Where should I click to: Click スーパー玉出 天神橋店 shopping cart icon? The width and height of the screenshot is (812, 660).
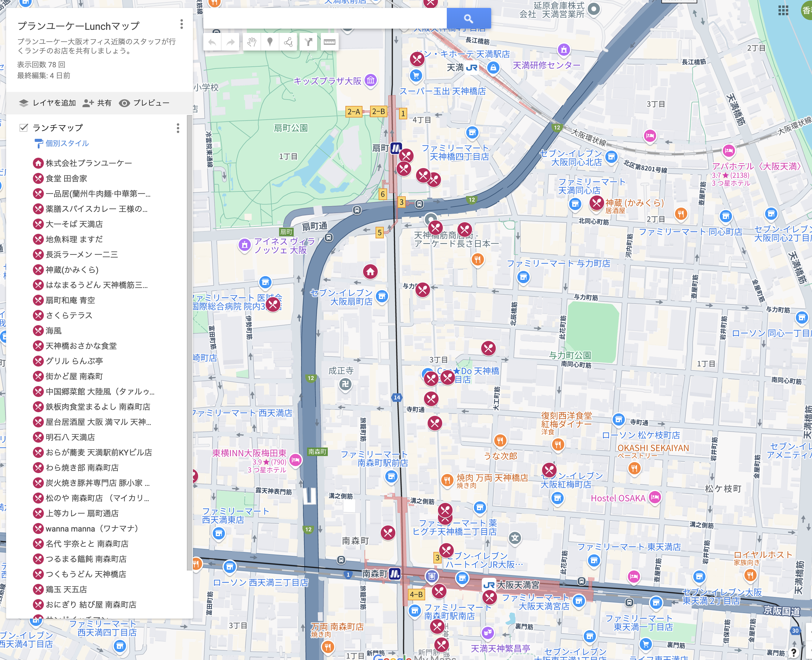point(416,75)
